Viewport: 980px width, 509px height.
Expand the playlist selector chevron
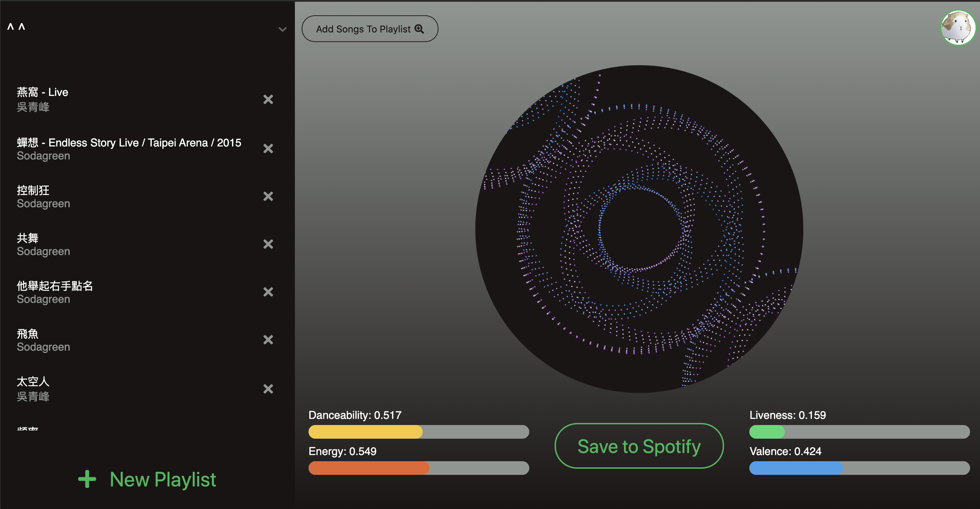282,29
